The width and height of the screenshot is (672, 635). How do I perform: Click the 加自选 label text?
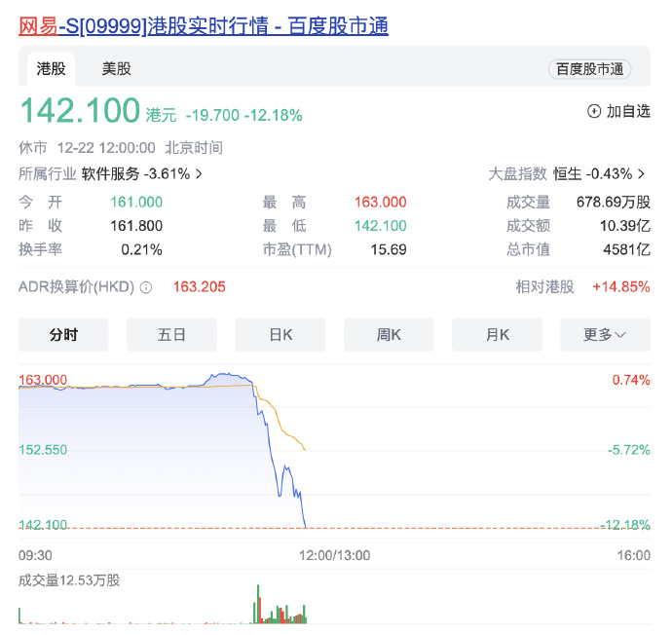[628, 111]
